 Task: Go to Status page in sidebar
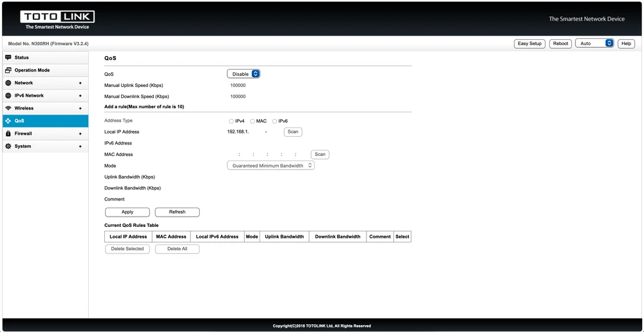pos(22,57)
